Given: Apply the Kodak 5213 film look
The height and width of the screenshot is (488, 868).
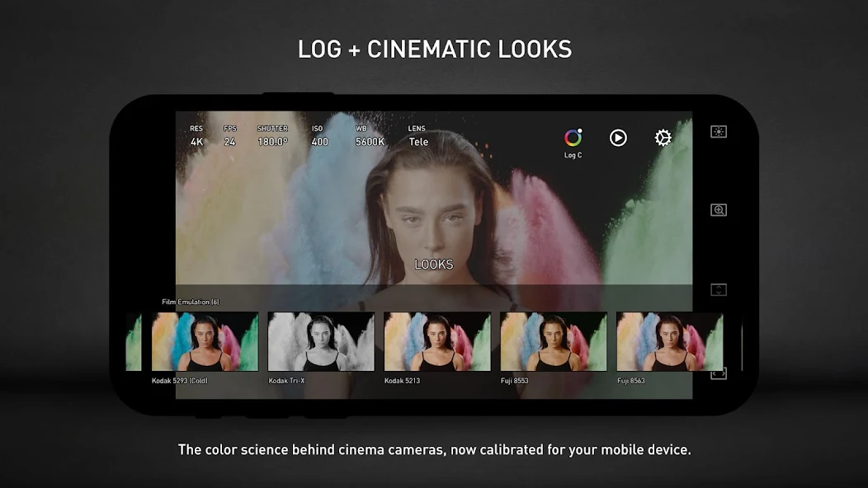Looking at the screenshot, I should tap(437, 342).
